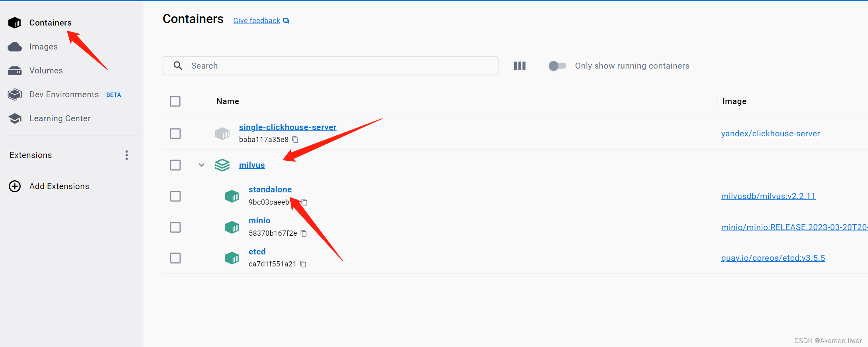
Task: Open the column visibility icon
Action: pos(520,66)
